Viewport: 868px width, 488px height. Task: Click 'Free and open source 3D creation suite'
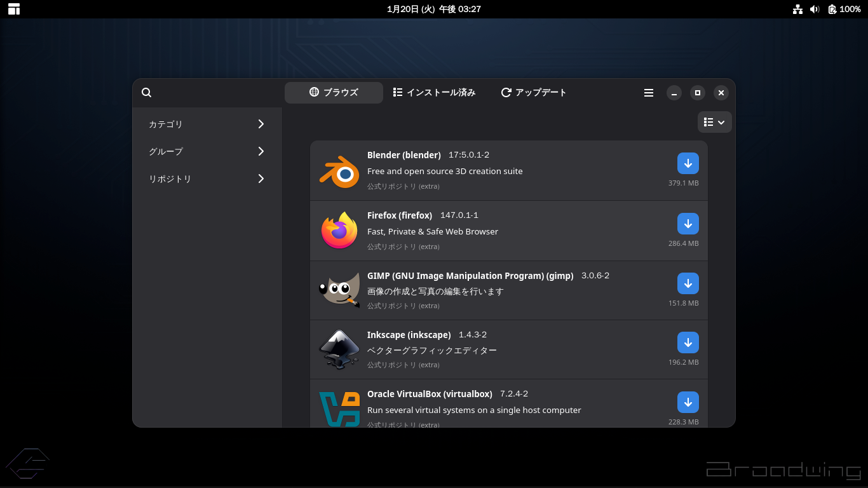point(445,171)
